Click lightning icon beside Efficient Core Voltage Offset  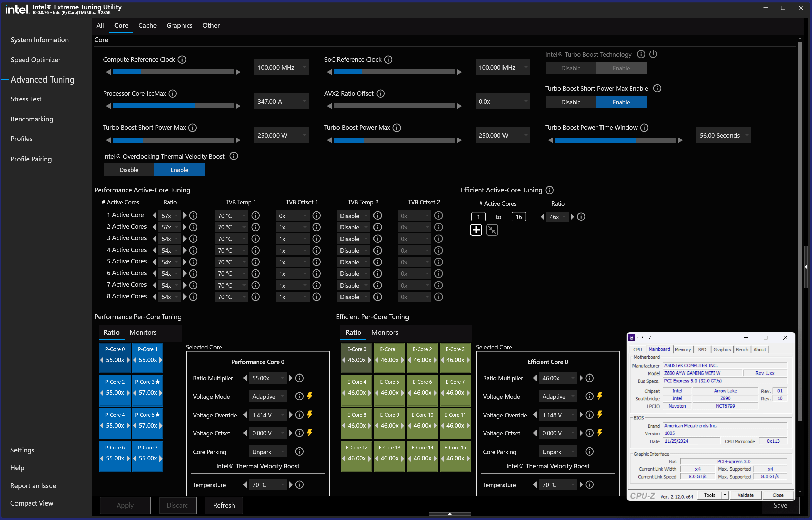pyautogui.click(x=600, y=433)
